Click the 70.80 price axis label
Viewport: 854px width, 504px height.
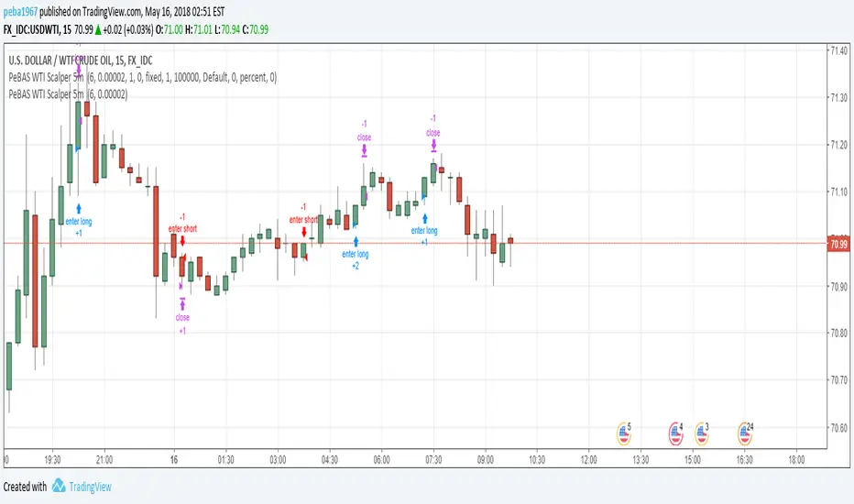point(838,333)
